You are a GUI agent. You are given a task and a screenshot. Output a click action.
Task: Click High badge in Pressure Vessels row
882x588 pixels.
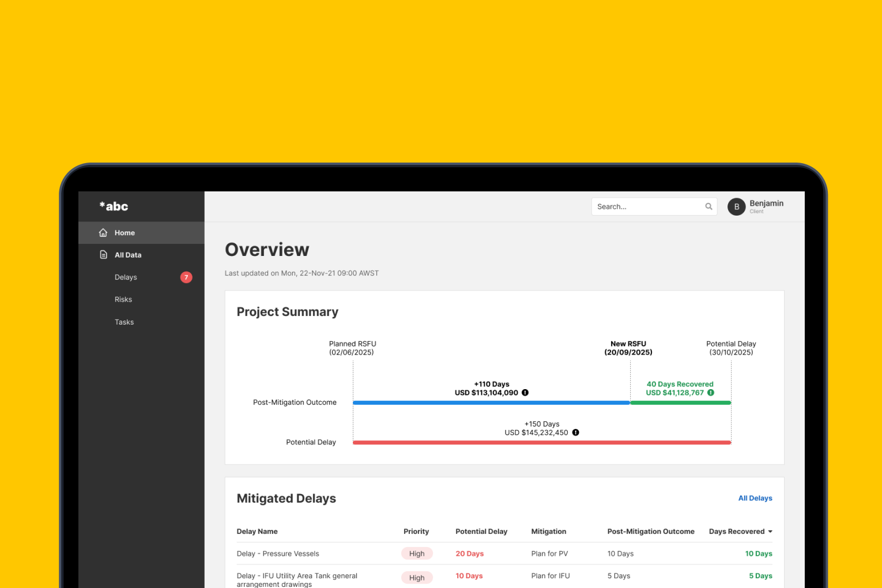(417, 553)
